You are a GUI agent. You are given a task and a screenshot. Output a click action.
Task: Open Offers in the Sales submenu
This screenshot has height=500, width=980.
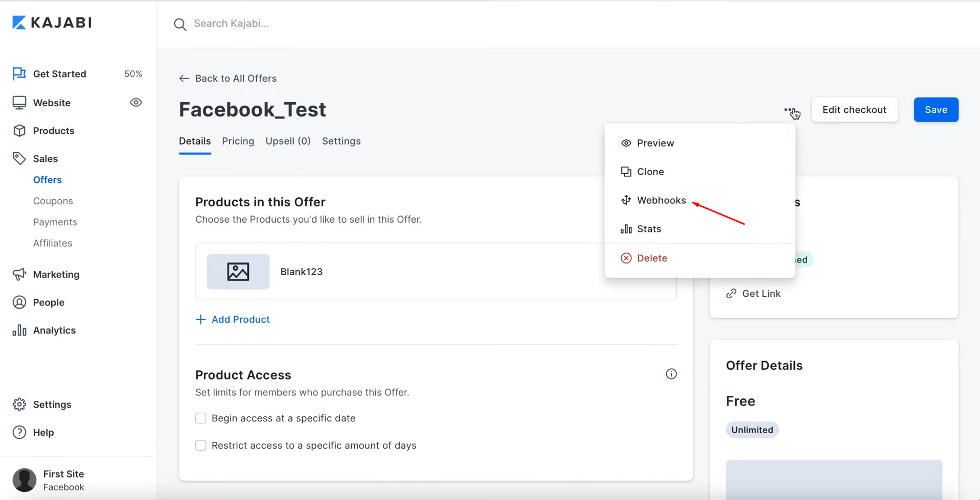48,180
